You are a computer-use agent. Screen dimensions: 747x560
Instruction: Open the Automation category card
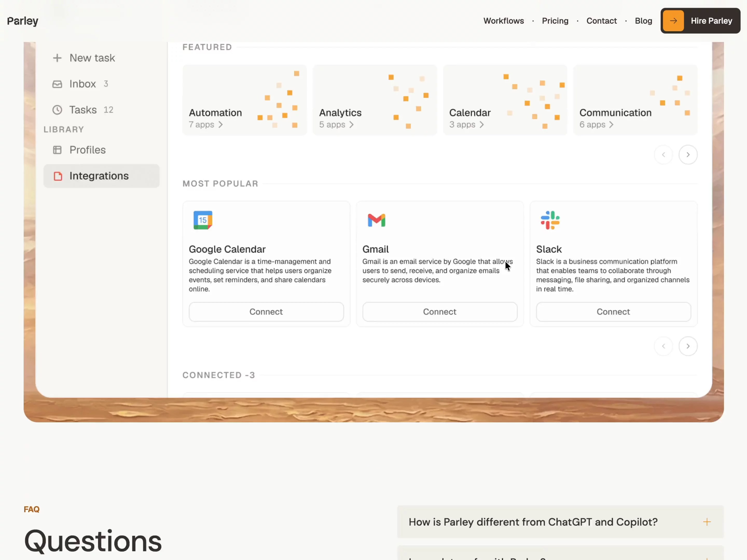[245, 100]
